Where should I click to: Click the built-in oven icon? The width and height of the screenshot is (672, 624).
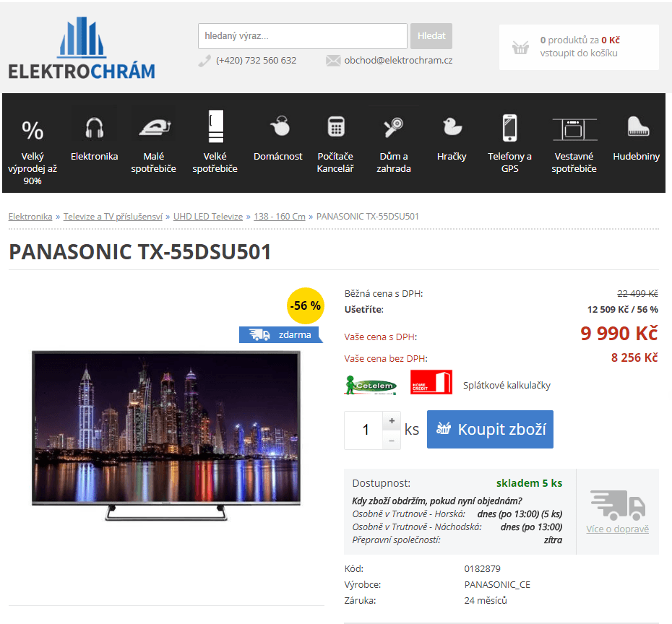click(574, 129)
